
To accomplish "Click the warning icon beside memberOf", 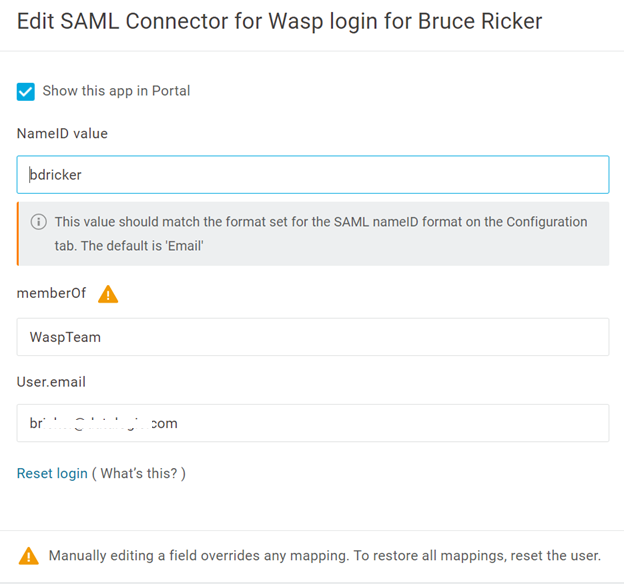I will [107, 294].
